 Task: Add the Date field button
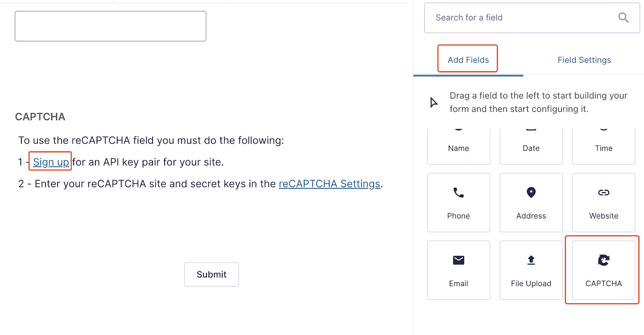tap(531, 147)
